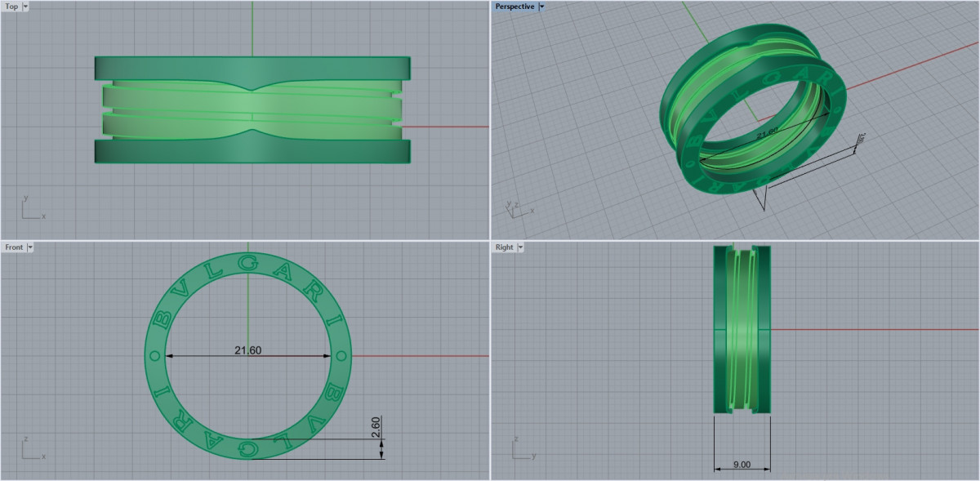
Task: Click the world axes icon in Perspective viewport
Action: 516,207
